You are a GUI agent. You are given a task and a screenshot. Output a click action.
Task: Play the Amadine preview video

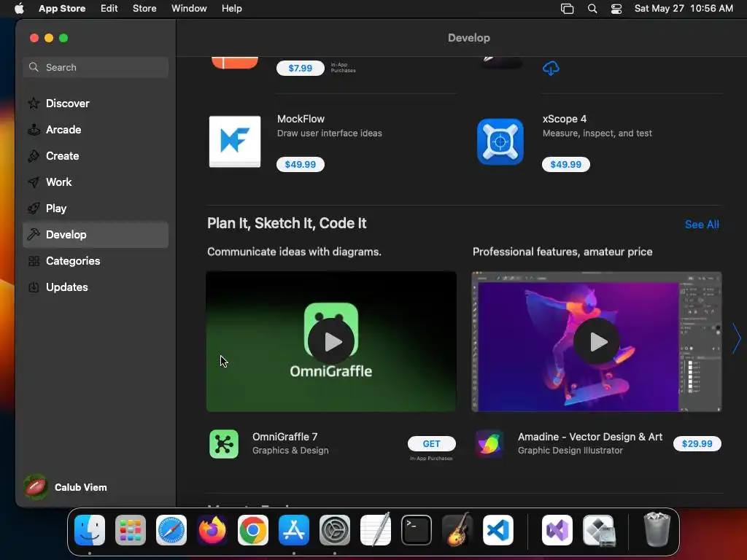point(597,341)
